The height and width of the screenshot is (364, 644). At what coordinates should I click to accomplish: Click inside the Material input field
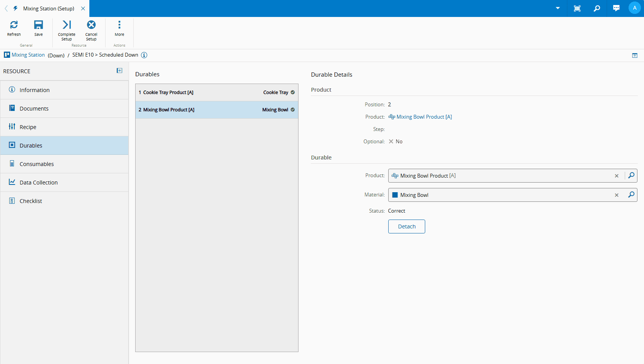coord(501,195)
